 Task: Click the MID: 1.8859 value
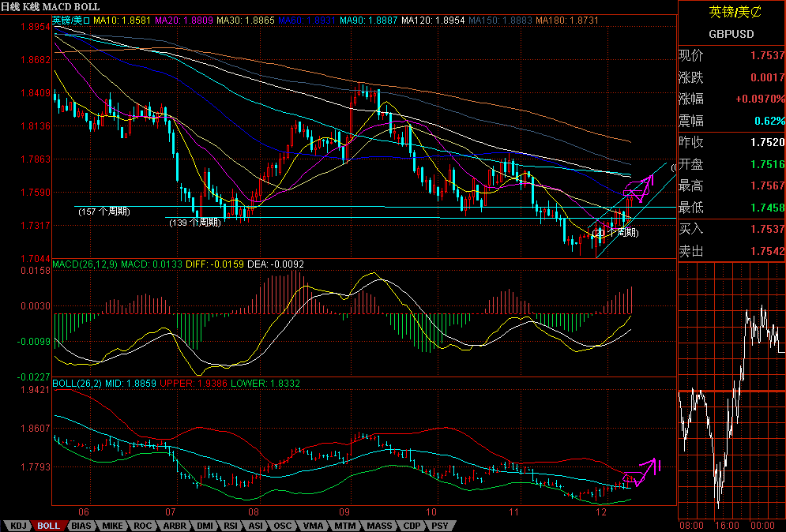click(131, 384)
